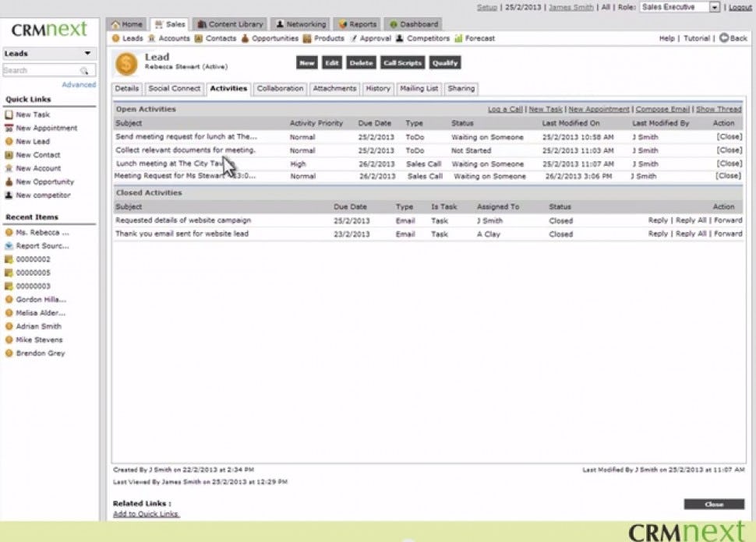Viewport: 756px width, 542px height.
Task: Select New Appointment in Quick Links
Action: [48, 128]
